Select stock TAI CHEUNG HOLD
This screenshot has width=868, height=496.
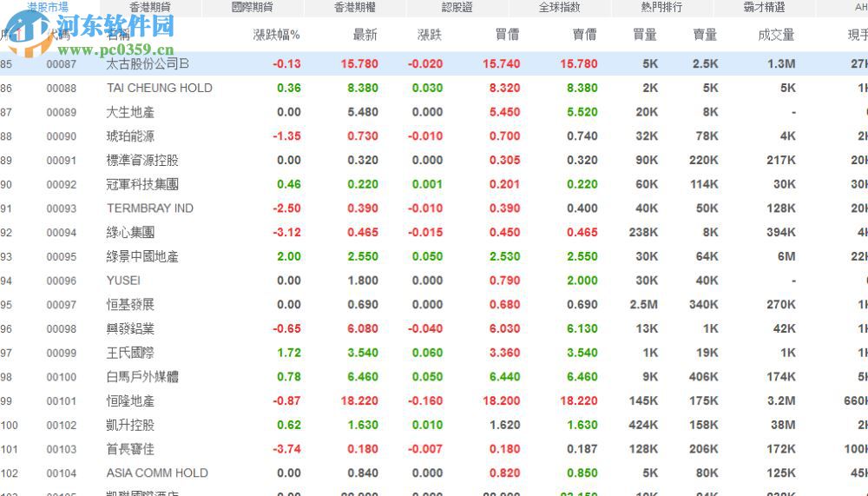pos(160,88)
